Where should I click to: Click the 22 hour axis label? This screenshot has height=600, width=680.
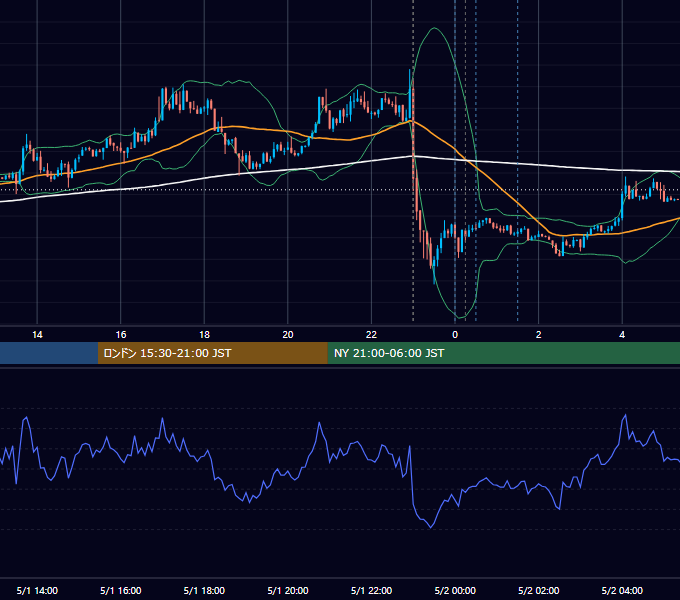[371, 335]
